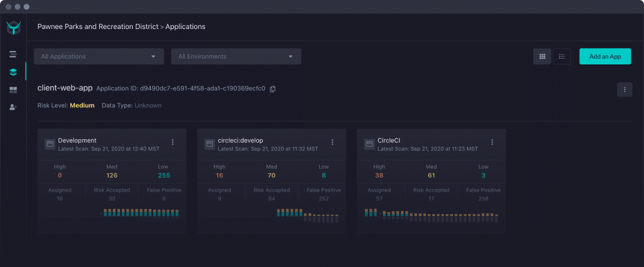Open the CircleCI card kebab menu
This screenshot has width=644, height=267.
coord(492,142)
